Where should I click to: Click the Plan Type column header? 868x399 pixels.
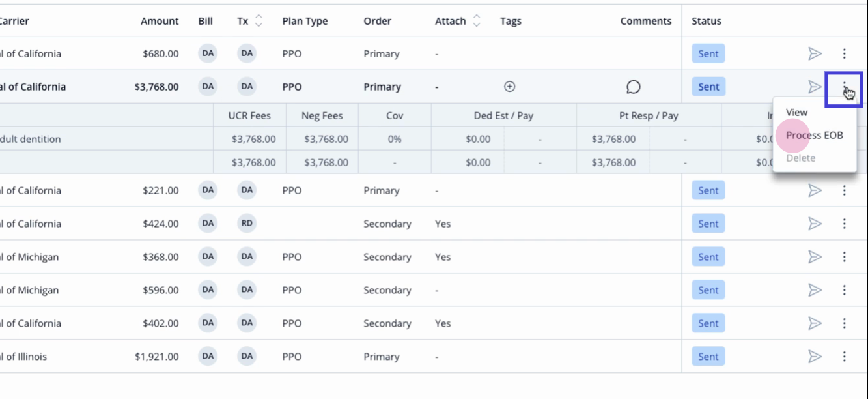(x=305, y=21)
